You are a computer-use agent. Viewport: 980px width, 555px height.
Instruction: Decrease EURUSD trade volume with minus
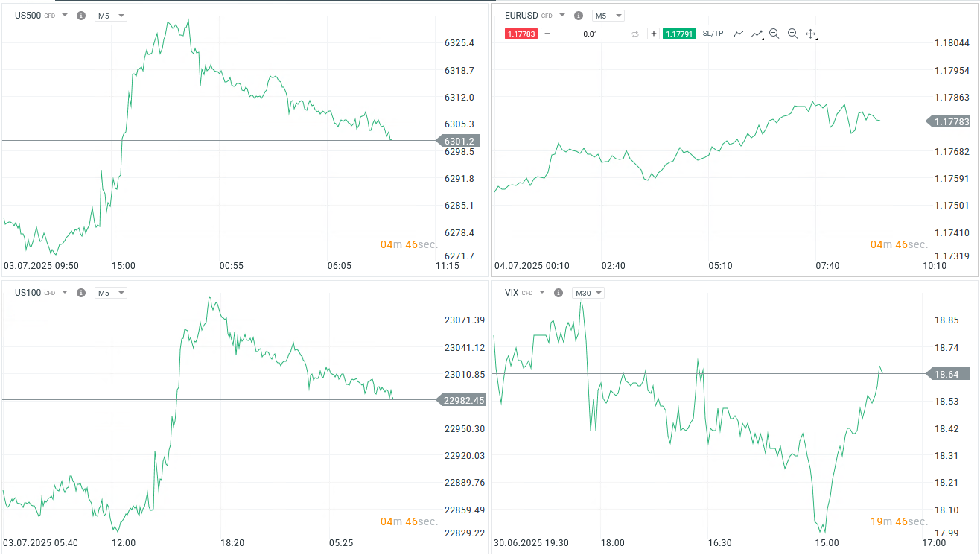(x=547, y=34)
